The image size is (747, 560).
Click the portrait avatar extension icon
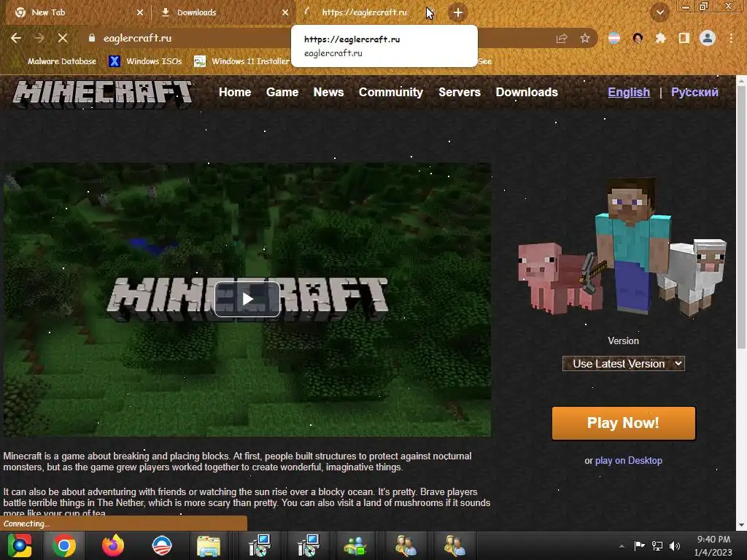pos(638,38)
